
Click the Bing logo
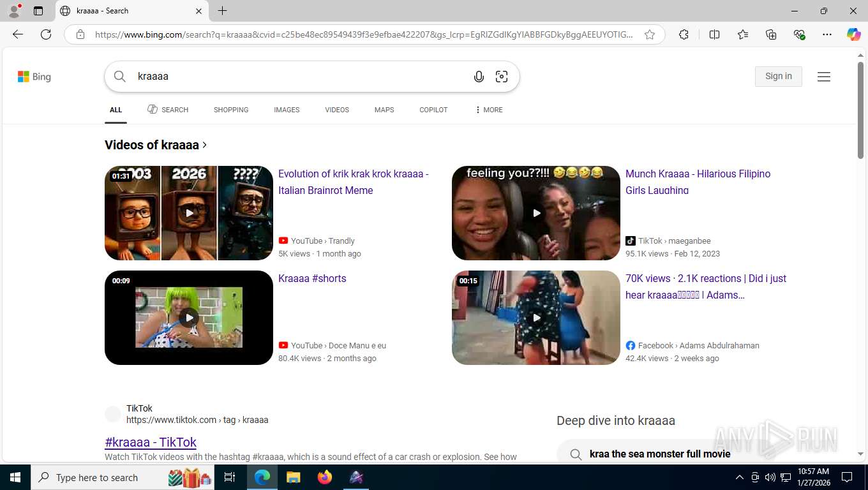click(x=34, y=77)
